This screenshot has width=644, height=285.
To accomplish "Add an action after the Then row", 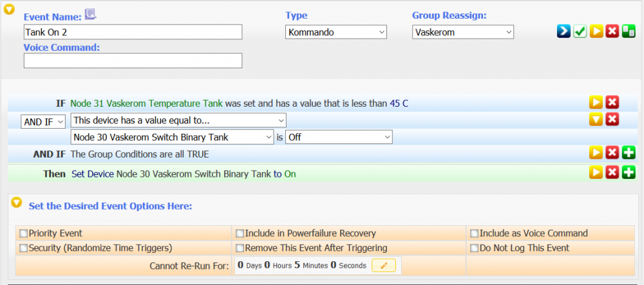I will (x=629, y=172).
